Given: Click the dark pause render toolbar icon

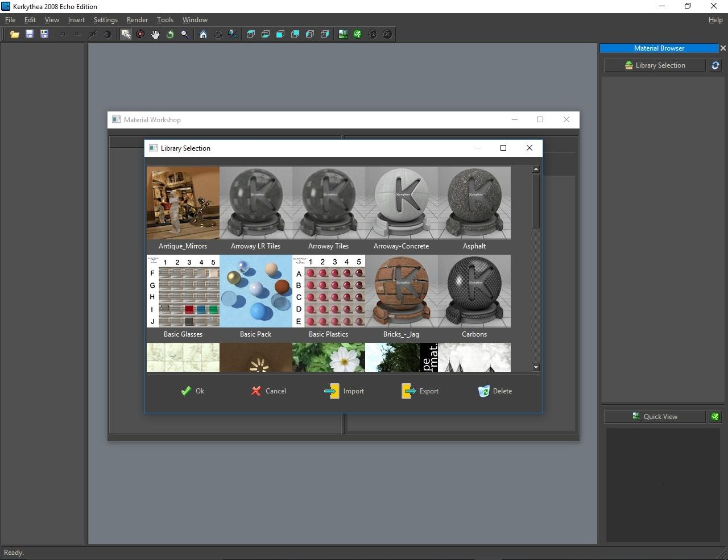Looking at the screenshot, I should pyautogui.click(x=373, y=34).
